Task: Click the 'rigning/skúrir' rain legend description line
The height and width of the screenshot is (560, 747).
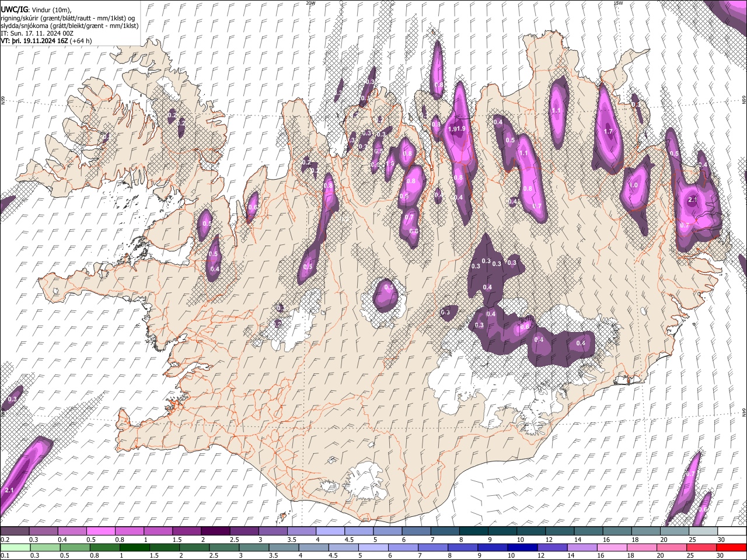Action: coord(68,17)
